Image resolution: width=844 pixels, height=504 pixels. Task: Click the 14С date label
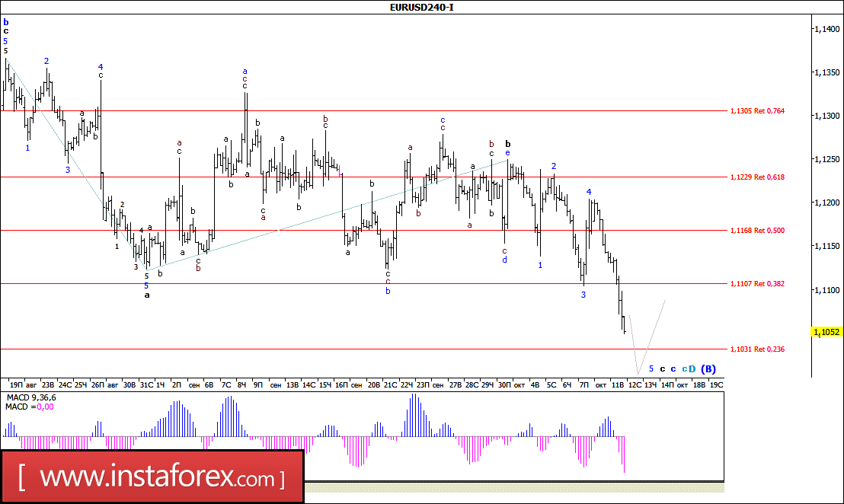[309, 384]
